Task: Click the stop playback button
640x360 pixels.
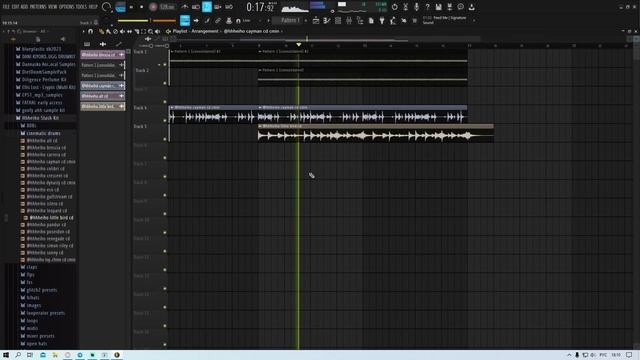Action: (142, 7)
